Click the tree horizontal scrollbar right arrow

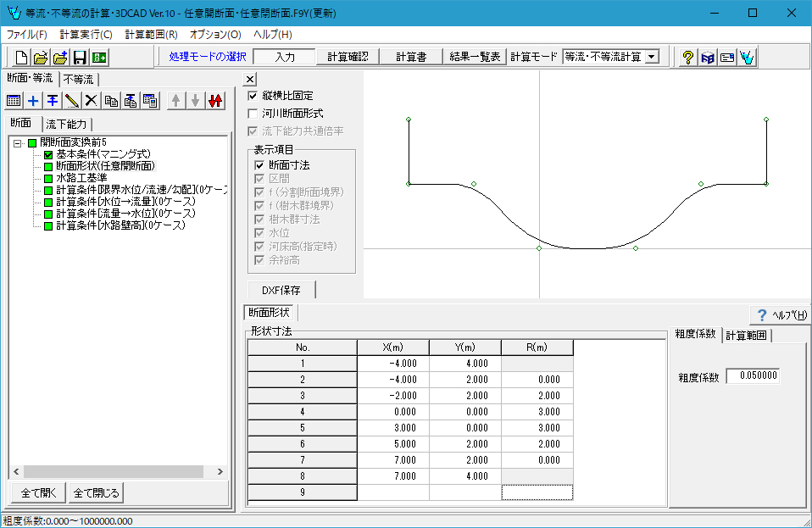tap(220, 471)
